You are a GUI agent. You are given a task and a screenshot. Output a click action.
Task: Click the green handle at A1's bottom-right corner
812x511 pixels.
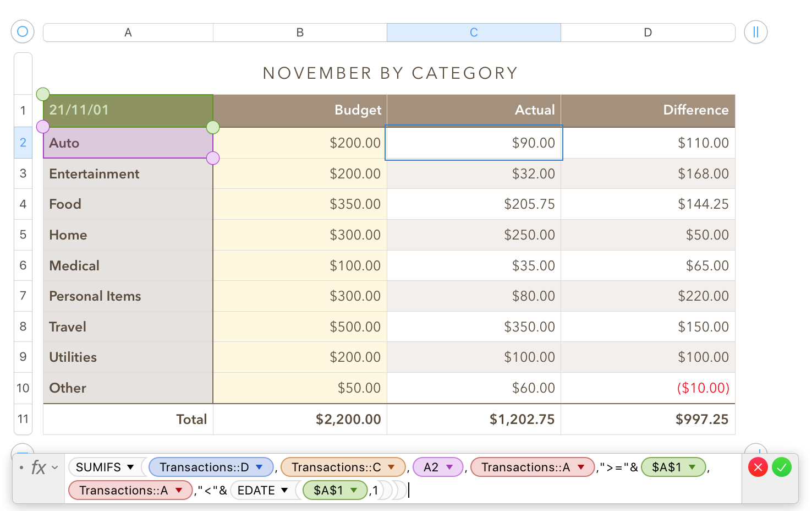pyautogui.click(x=213, y=127)
